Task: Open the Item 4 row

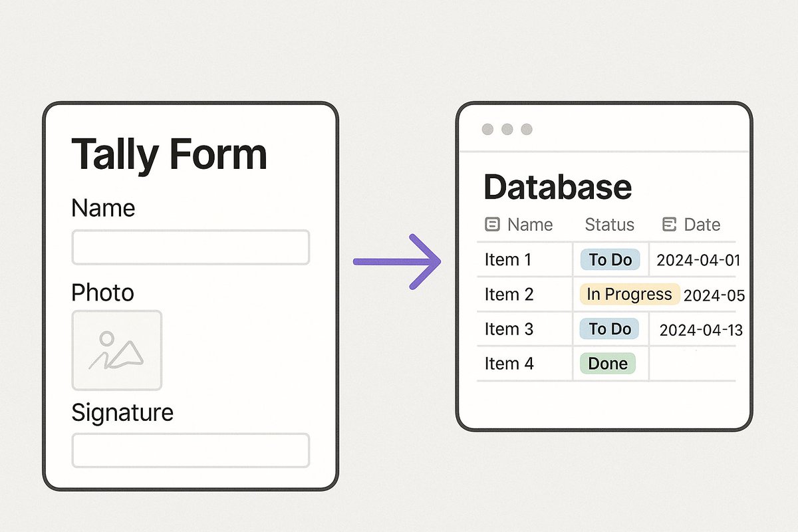Action: coord(606,363)
